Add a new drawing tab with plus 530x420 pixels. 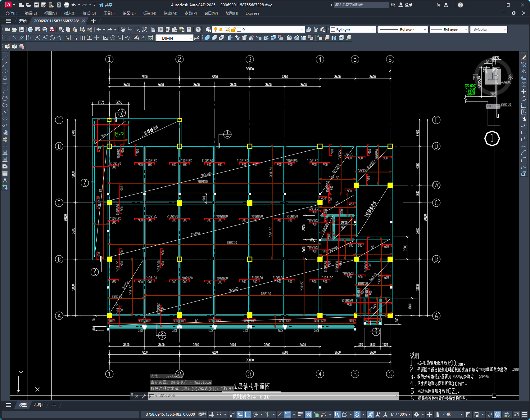tap(93, 21)
